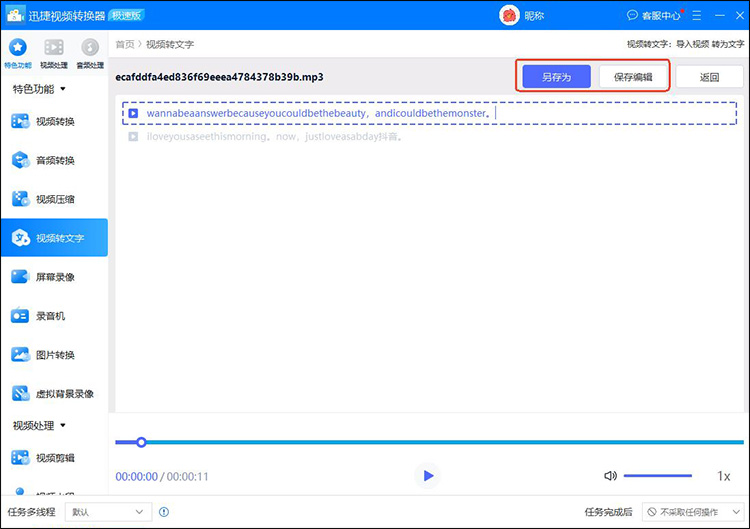The width and height of the screenshot is (750, 529).
Task: Click 视频转文字 in the breadcrumb
Action: 170,44
